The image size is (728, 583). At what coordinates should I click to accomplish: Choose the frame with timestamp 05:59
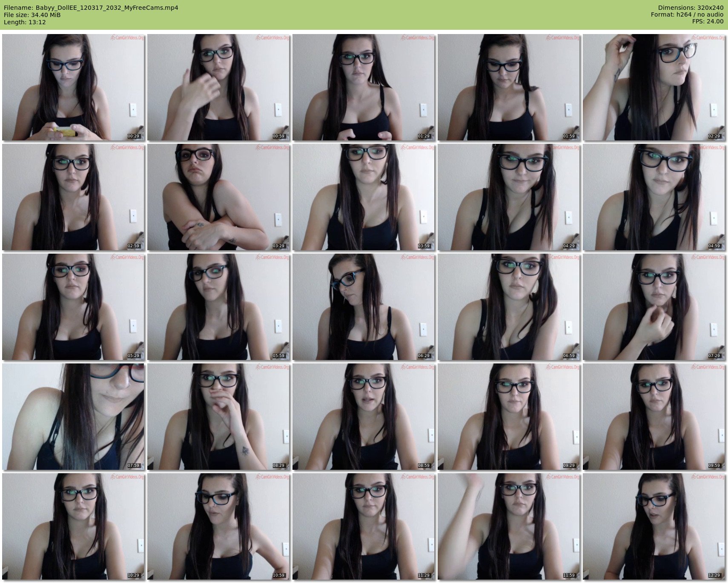(218, 307)
